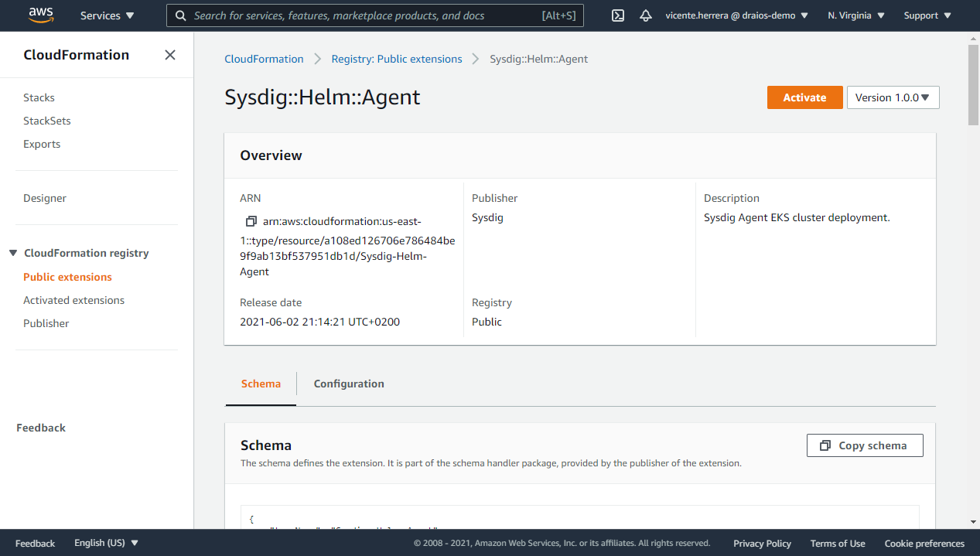Select the Schema tab

coord(261,384)
